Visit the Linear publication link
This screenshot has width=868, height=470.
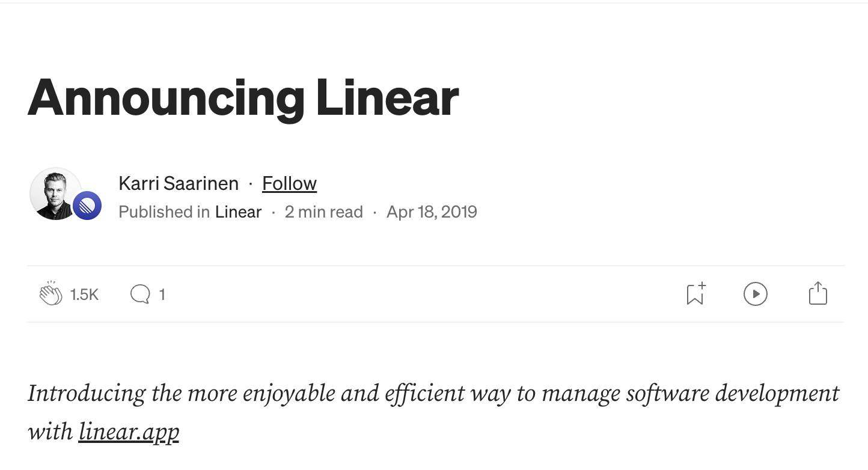click(238, 212)
